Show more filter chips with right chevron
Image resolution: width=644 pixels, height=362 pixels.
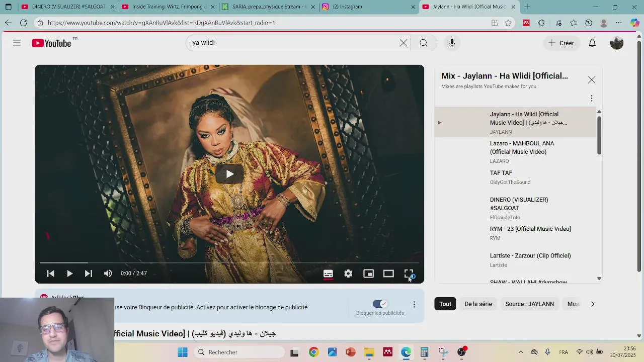[x=592, y=304]
